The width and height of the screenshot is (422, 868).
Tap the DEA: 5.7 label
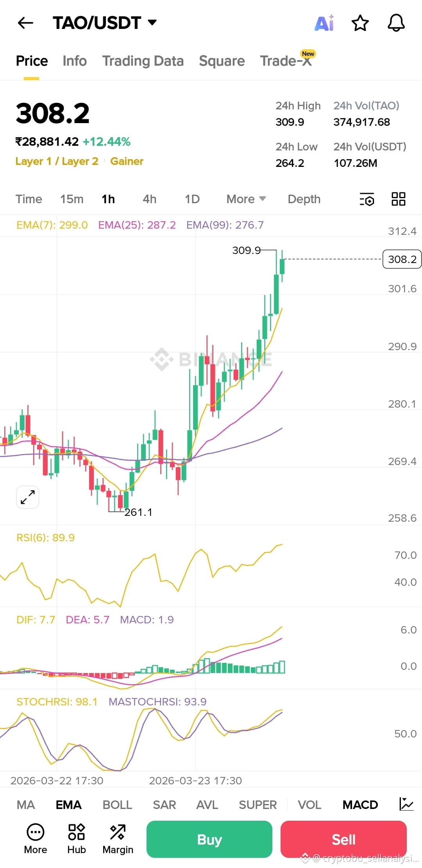pos(88,619)
